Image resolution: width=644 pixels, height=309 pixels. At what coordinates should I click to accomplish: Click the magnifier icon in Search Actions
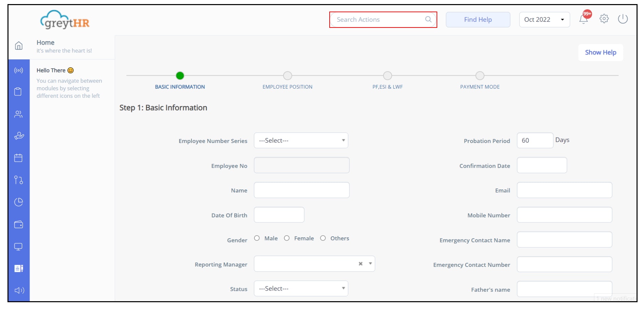[x=428, y=19]
